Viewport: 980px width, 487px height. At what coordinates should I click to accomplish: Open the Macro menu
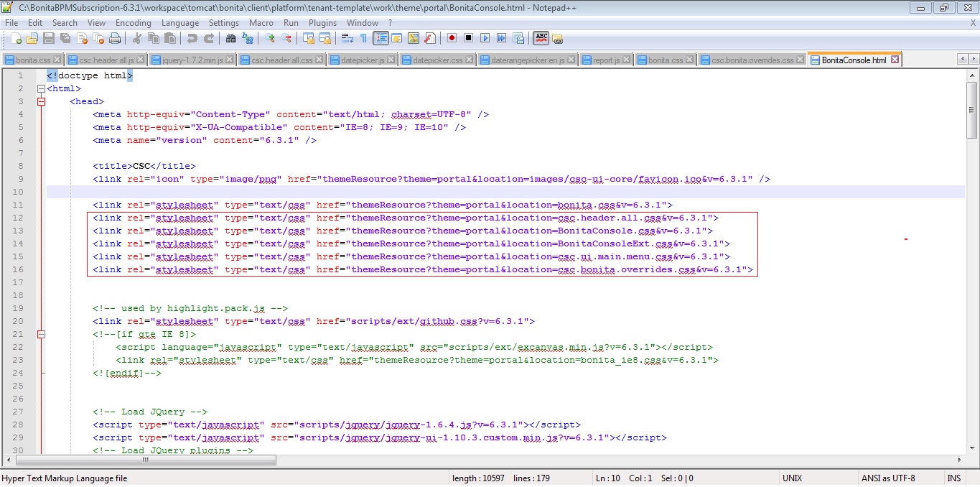[x=261, y=23]
